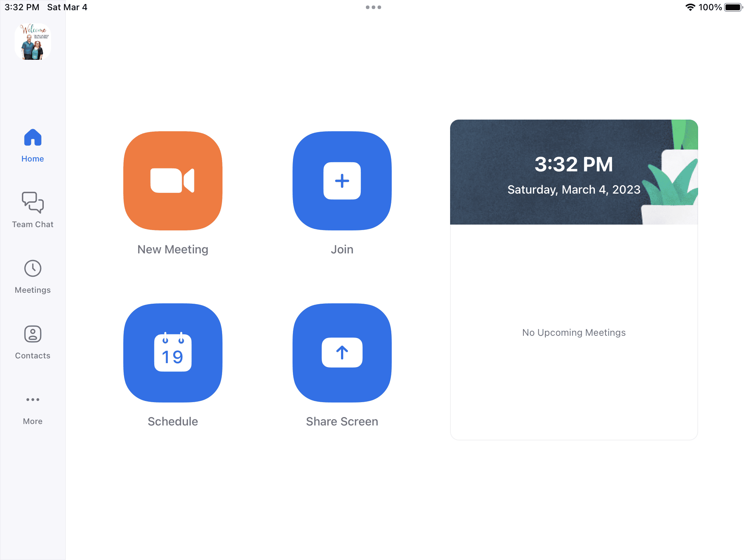Open the Team Chat tab
Screen dimensions: 747x560
point(33,210)
